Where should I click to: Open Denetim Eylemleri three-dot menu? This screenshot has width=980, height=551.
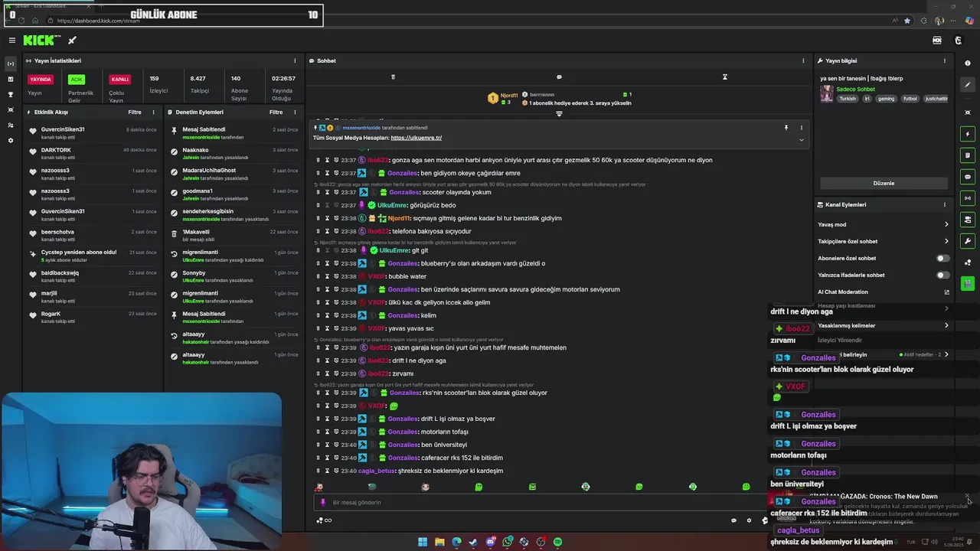pos(295,112)
